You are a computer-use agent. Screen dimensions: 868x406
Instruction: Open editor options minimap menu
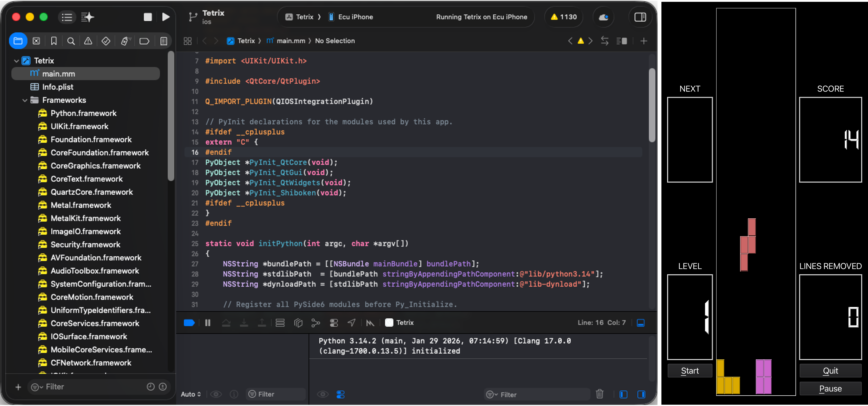tap(622, 41)
